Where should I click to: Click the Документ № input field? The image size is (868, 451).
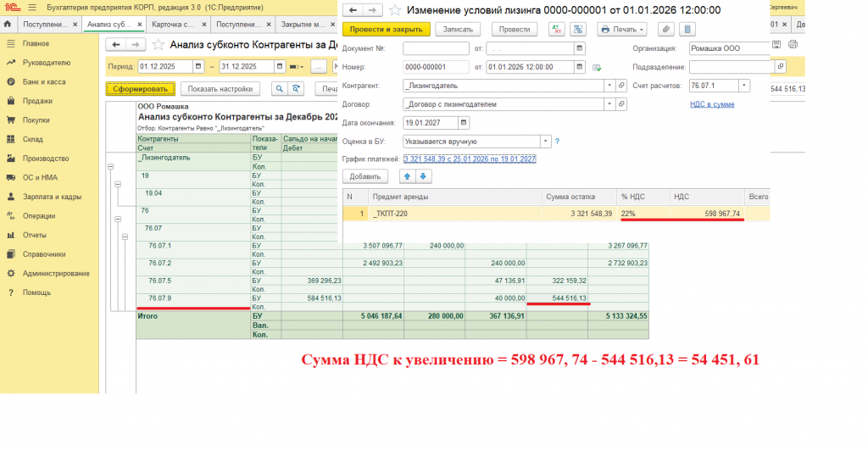pyautogui.click(x=437, y=48)
